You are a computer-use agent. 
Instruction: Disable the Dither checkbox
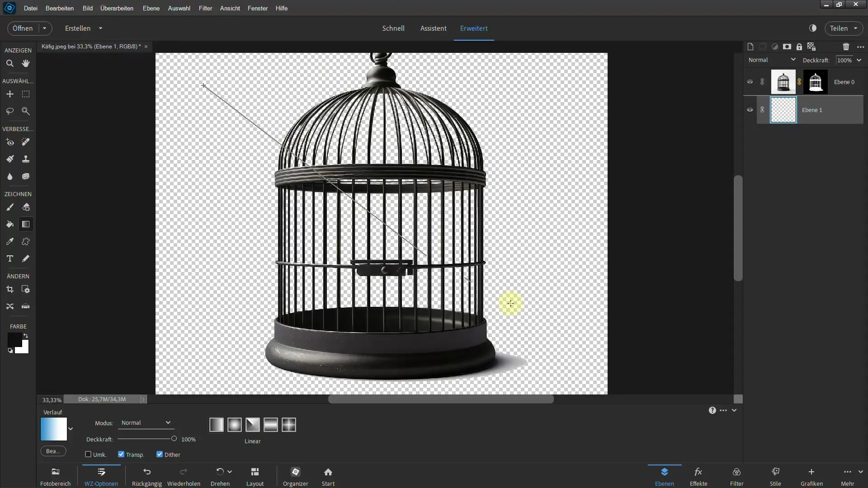[159, 454]
